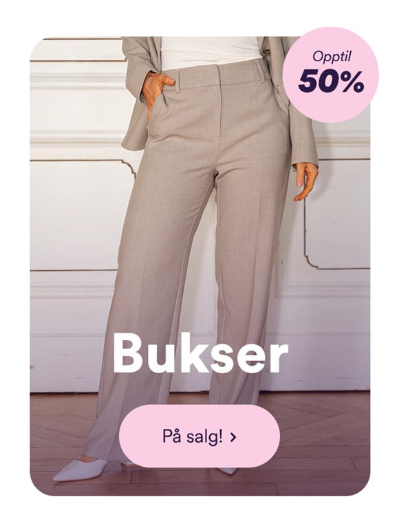
Task: Click the hand hanging beside the blazer
Action: tap(305, 181)
